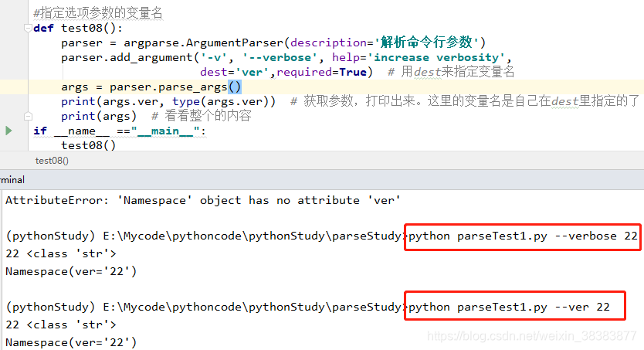Screen dimensions: 644x350
Task: Click the comment '#指定选项参数的变量名'
Action: click(x=98, y=13)
